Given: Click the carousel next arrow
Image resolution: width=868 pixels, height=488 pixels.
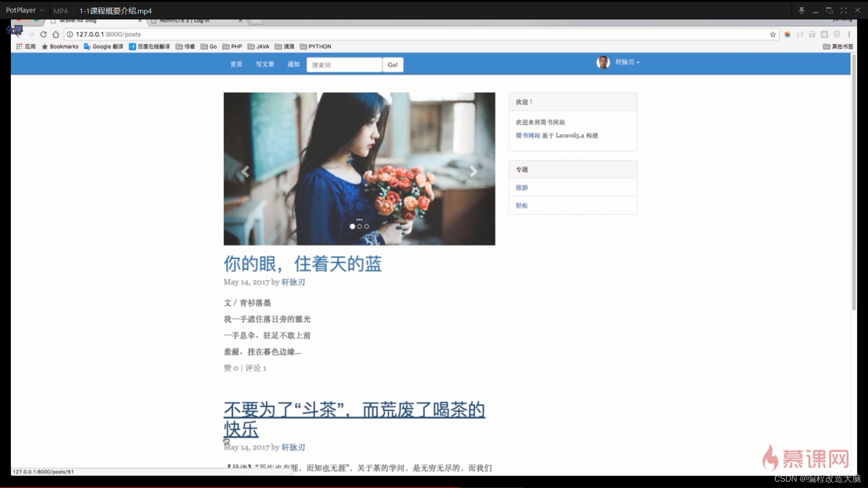Looking at the screenshot, I should point(473,171).
